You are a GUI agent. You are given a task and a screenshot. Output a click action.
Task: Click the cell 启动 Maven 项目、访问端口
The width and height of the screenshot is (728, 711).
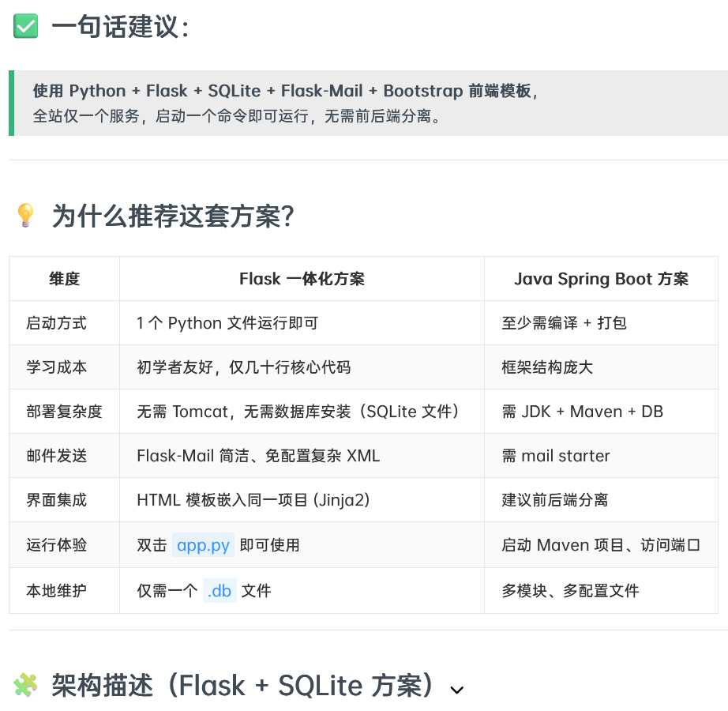[601, 545]
